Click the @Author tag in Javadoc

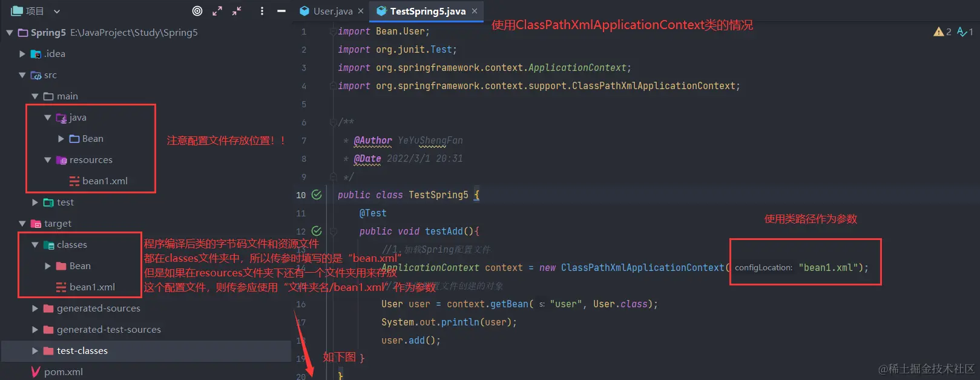click(x=373, y=141)
